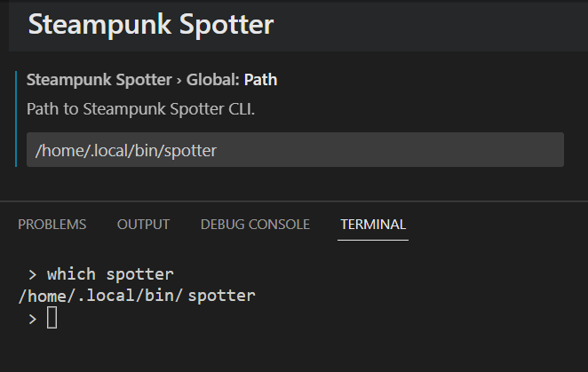The height and width of the screenshot is (372, 588).
Task: Focus the Spotter CLI path input field
Action: [x=295, y=150]
